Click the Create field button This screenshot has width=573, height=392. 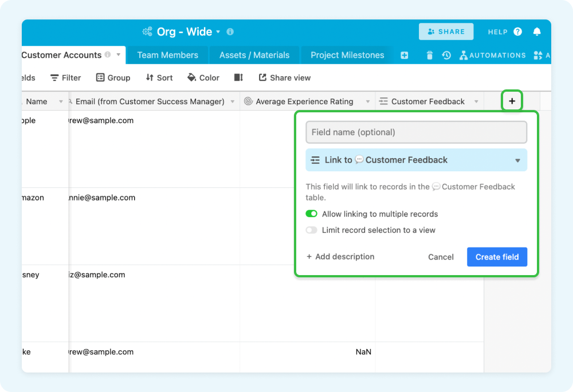tap(497, 257)
